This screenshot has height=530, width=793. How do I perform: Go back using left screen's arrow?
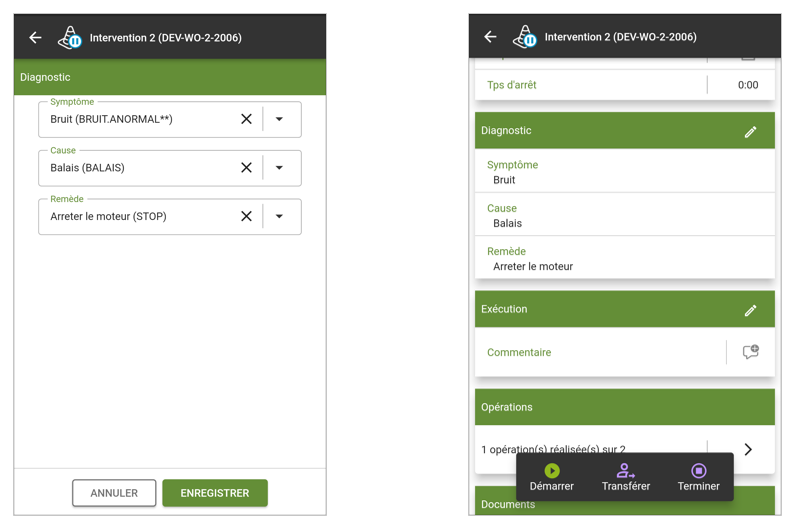pyautogui.click(x=35, y=37)
